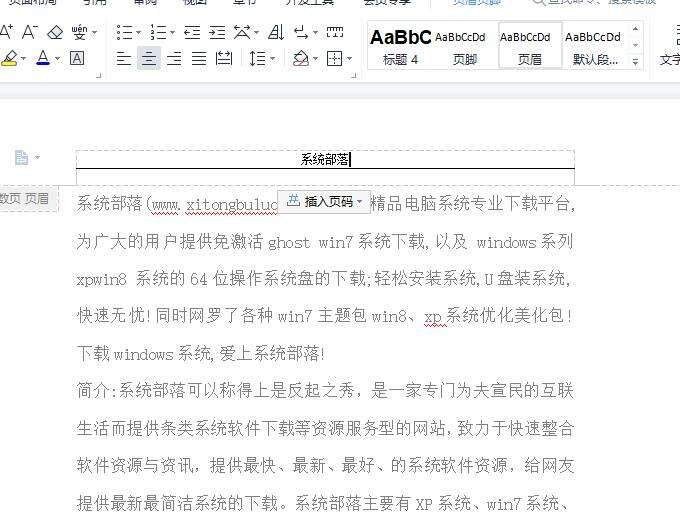Align the paragraph to the right
Viewport: 680px width, 517px height.
point(174,58)
